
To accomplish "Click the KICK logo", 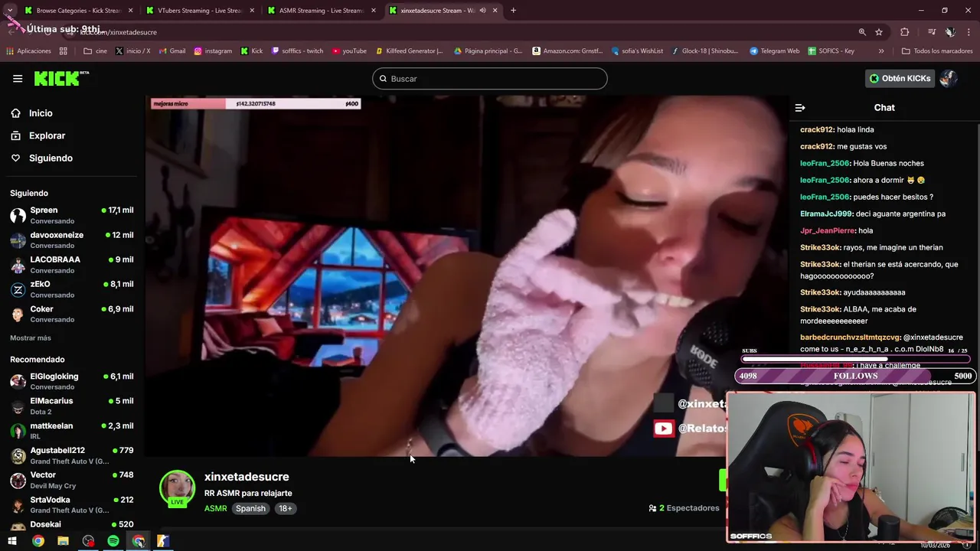I will (61, 78).
